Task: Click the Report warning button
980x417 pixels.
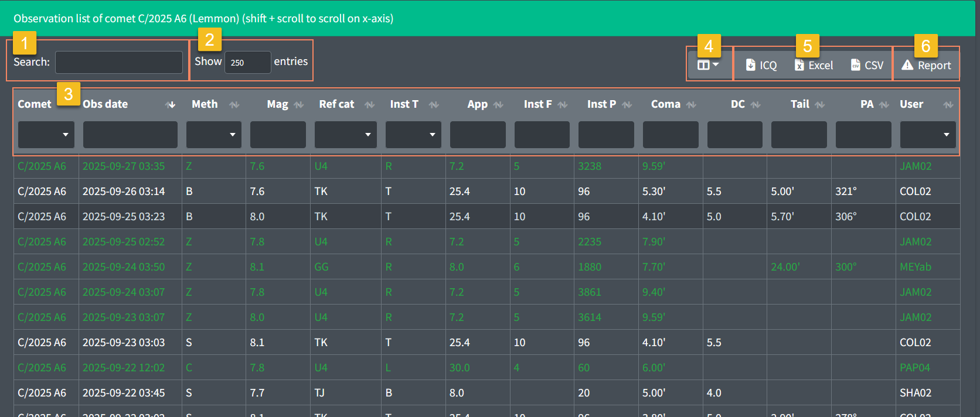Action: tap(926, 65)
